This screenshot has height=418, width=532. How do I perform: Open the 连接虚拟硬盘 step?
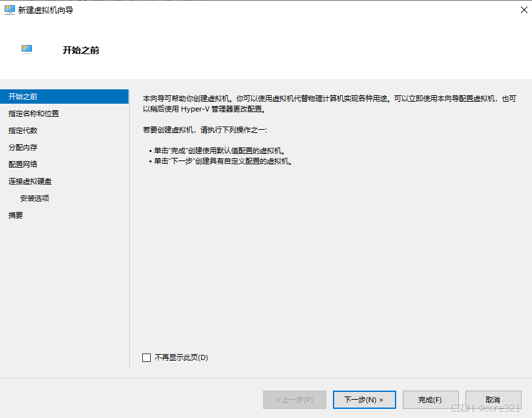(x=30, y=181)
